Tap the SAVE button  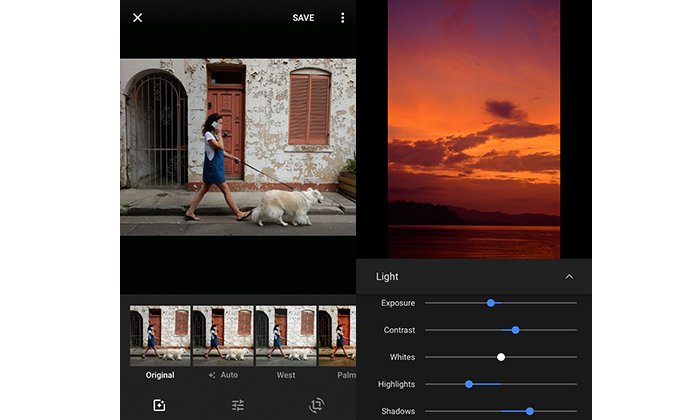click(303, 18)
